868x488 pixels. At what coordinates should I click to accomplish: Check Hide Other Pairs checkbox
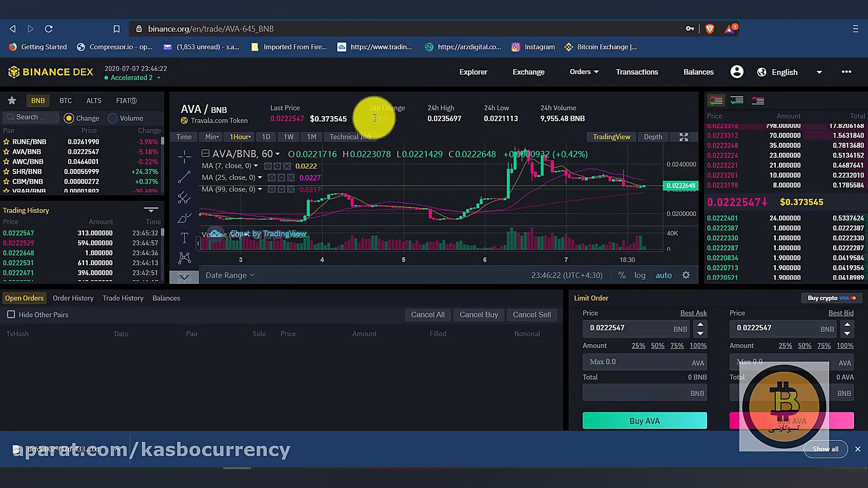click(11, 314)
